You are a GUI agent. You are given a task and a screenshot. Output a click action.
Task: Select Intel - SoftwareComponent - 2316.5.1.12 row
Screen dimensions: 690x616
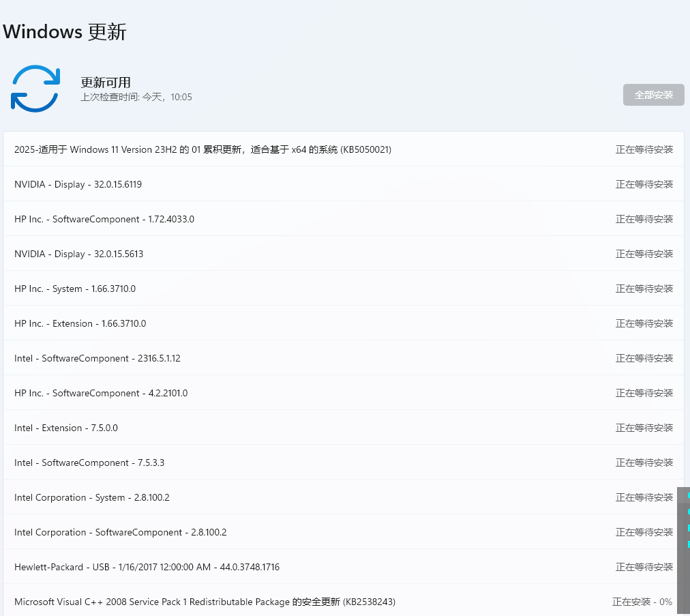pos(344,358)
